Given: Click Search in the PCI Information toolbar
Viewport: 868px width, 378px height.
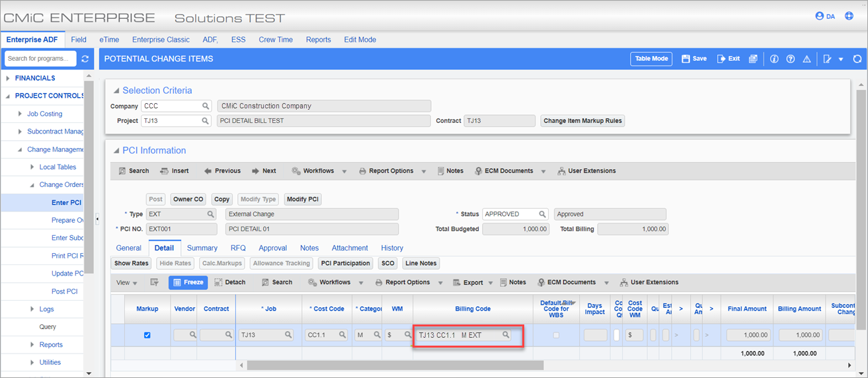Looking at the screenshot, I should pyautogui.click(x=134, y=170).
